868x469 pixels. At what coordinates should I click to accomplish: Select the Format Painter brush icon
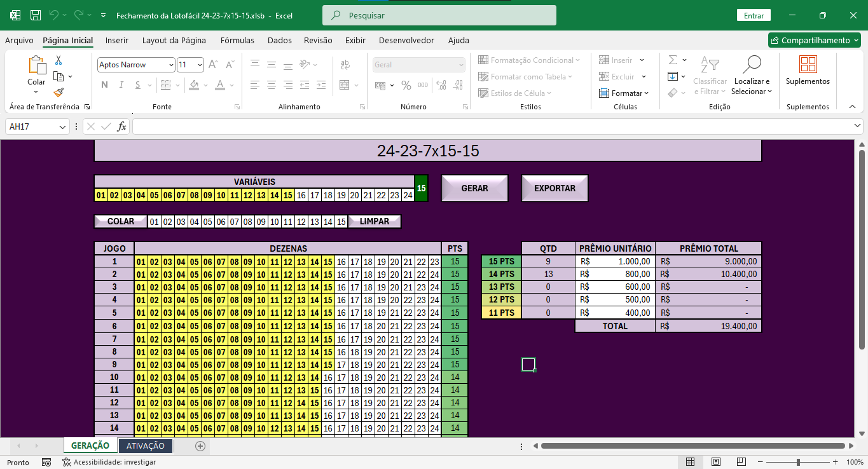point(59,92)
